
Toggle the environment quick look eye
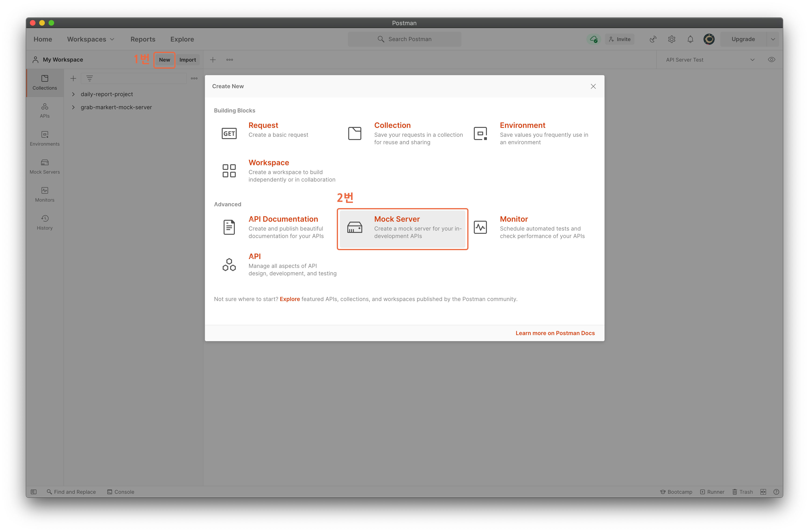pos(771,59)
